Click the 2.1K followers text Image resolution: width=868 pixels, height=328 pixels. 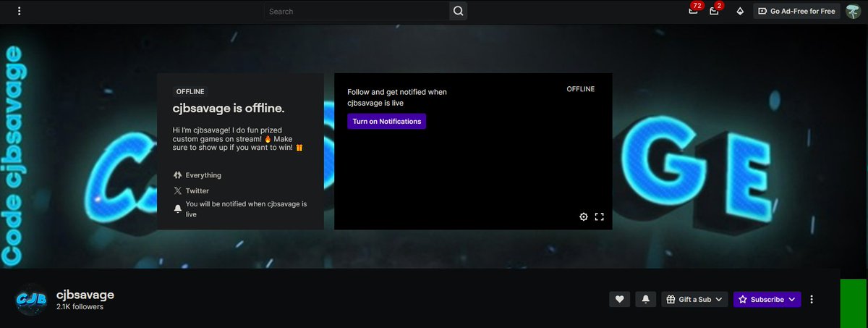[80, 307]
